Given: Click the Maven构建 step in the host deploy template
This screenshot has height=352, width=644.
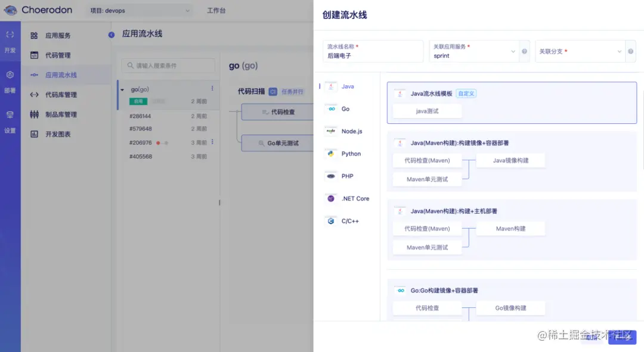Looking at the screenshot, I should tap(510, 228).
